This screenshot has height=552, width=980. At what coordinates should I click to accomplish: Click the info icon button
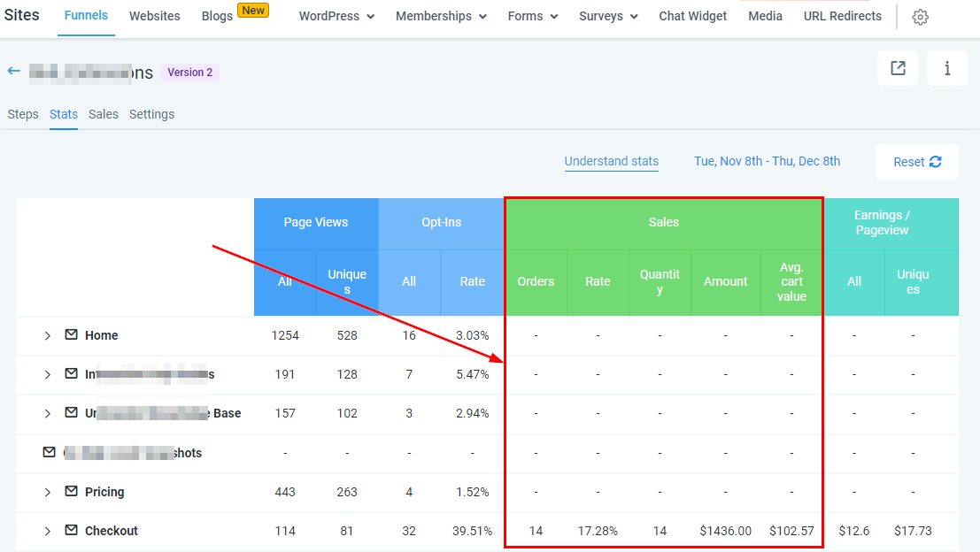tap(946, 68)
